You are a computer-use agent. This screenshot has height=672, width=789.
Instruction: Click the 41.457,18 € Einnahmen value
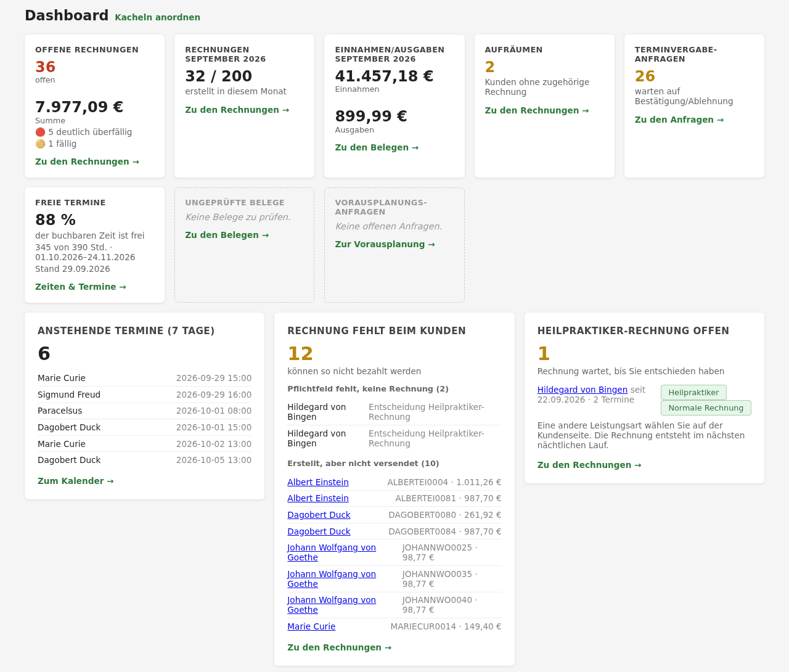(x=384, y=76)
